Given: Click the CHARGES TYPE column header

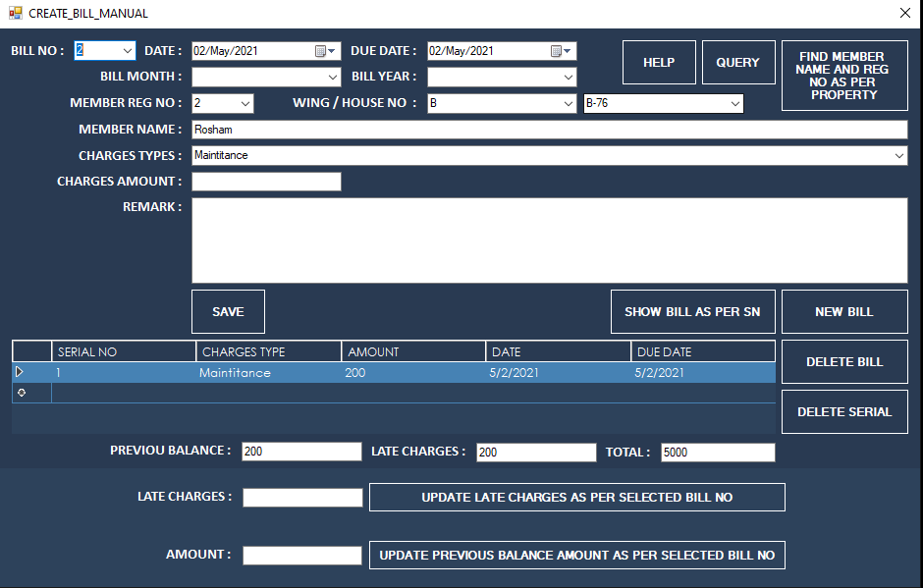Looking at the screenshot, I should coord(269,352).
